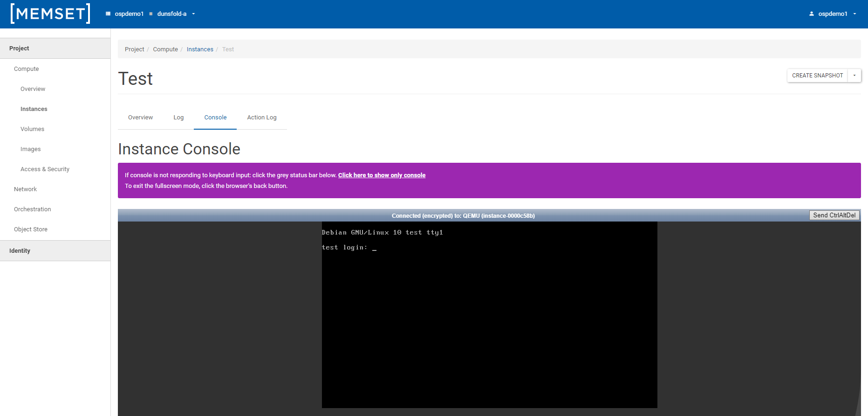Open the Action Log tab
Image resolution: width=868 pixels, height=416 pixels.
(x=262, y=118)
